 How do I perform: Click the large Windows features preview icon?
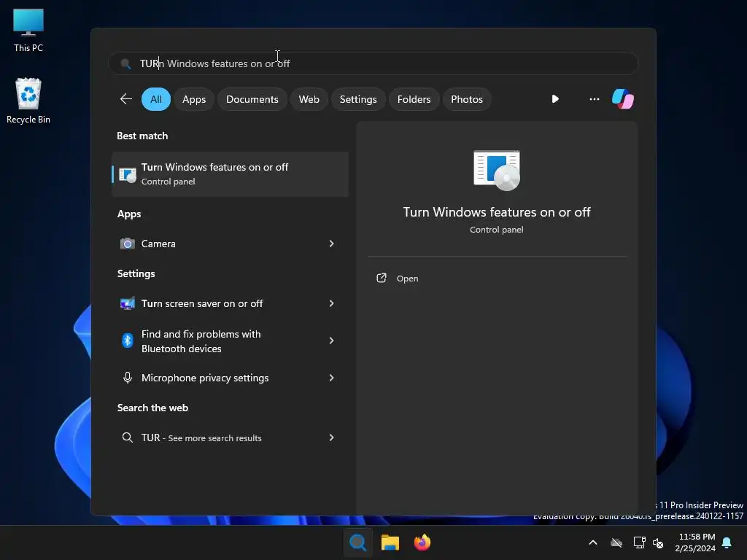[x=497, y=171]
